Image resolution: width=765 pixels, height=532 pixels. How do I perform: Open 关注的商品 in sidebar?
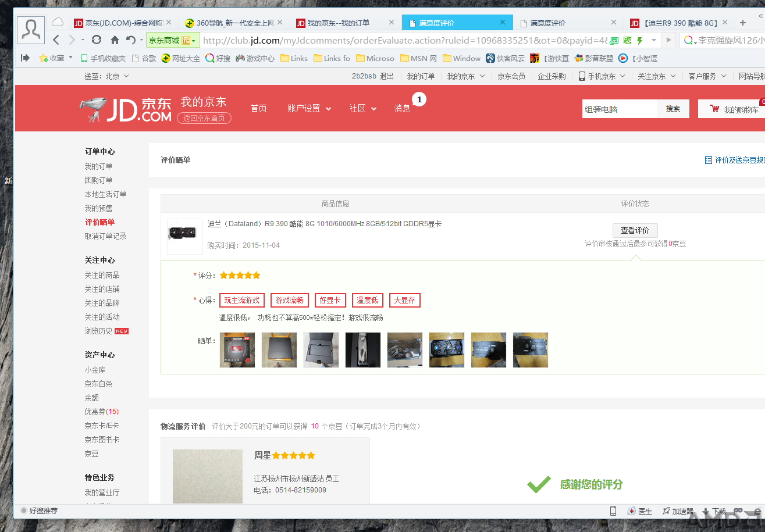pos(102,275)
